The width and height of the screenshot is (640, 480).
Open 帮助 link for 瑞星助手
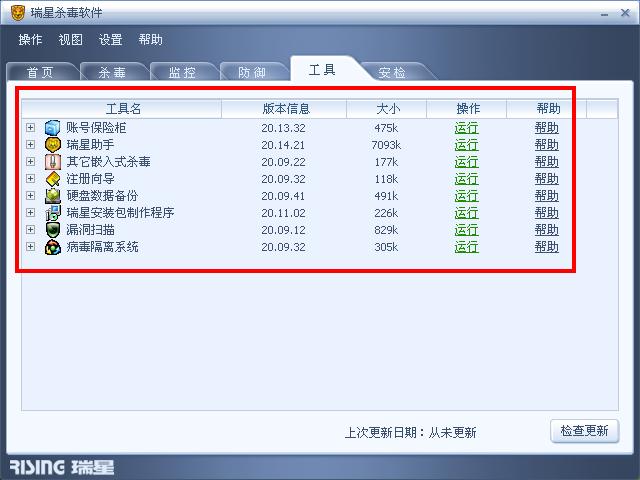click(547, 145)
